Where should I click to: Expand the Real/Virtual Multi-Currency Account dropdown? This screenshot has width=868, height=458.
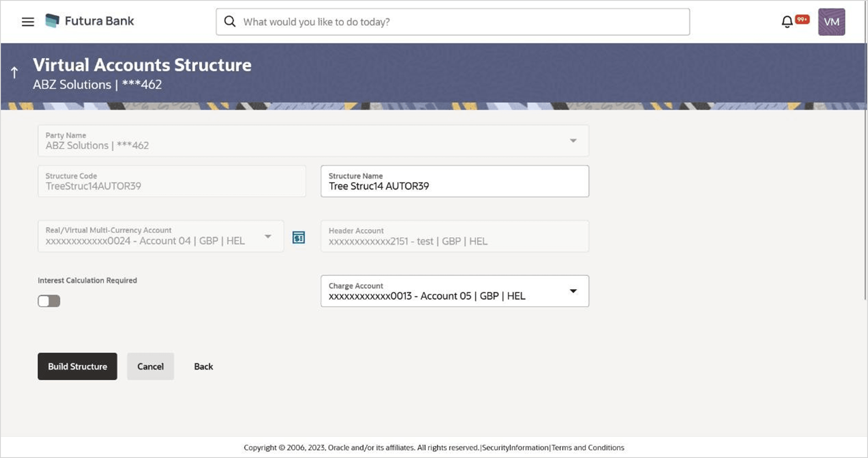tap(268, 236)
